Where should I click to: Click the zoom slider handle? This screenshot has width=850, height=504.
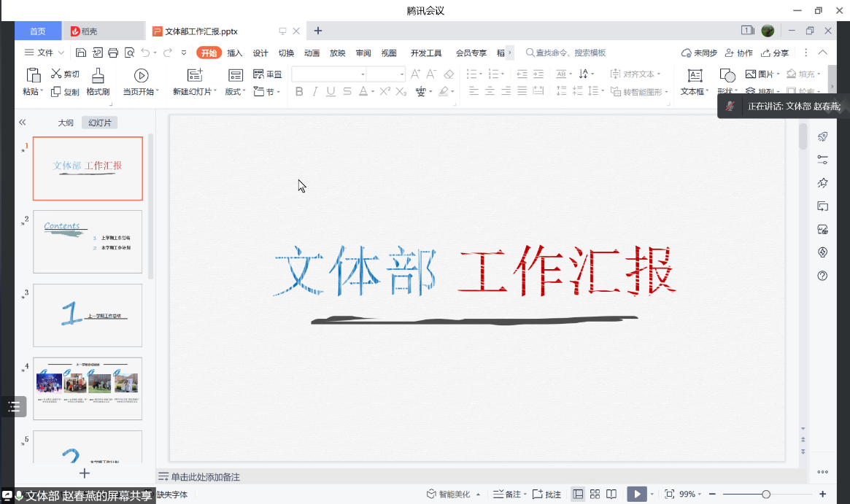pos(766,495)
